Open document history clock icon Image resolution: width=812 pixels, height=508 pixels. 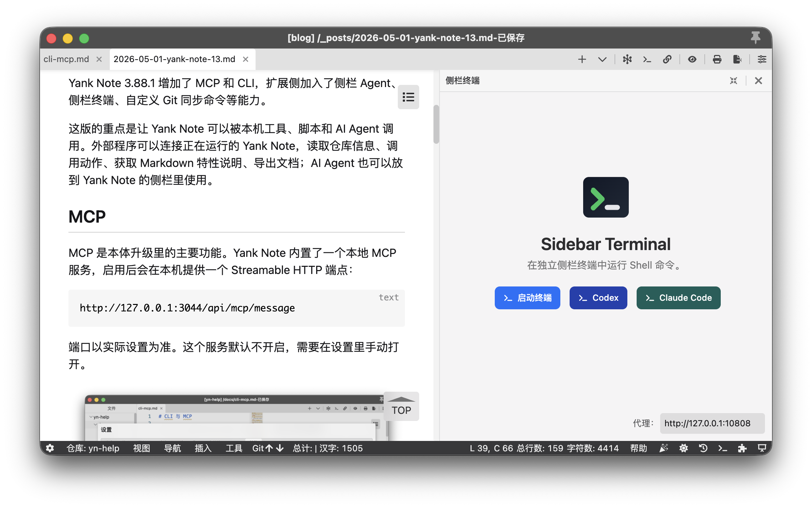pyautogui.click(x=703, y=448)
